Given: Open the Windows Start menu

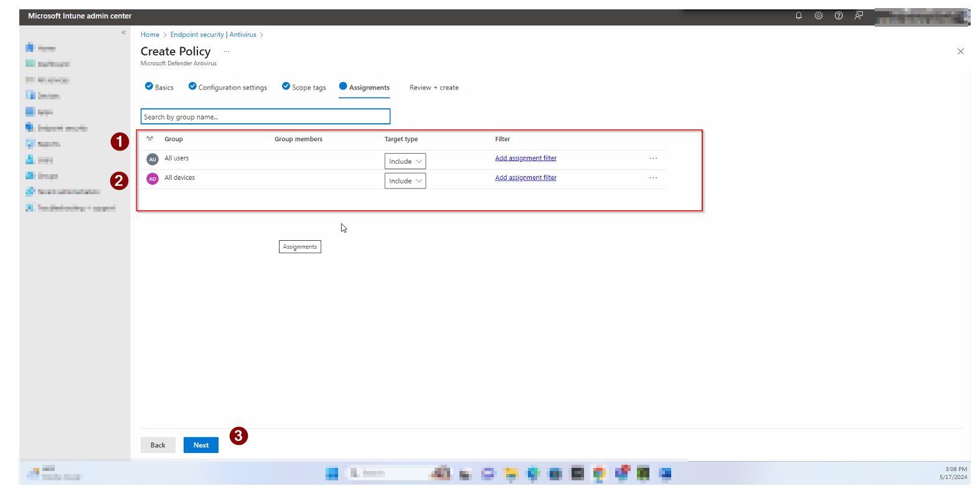Looking at the screenshot, I should [332, 474].
